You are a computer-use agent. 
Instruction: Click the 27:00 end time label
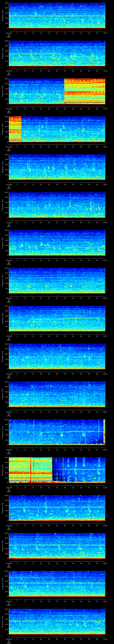(x=105, y=487)
